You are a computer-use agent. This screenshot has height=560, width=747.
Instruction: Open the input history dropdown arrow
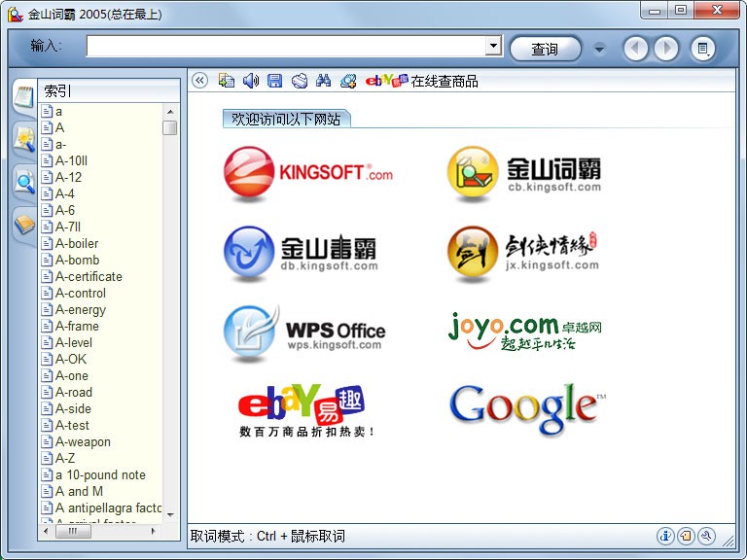click(x=493, y=47)
